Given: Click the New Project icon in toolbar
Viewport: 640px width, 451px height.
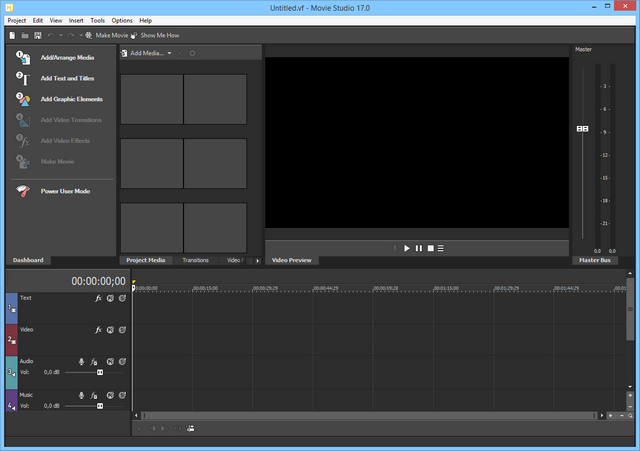Looking at the screenshot, I should (12, 35).
